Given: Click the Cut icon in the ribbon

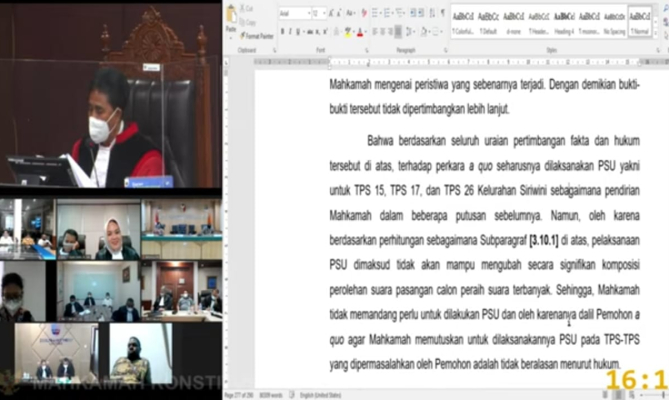Looking at the screenshot, I should click(250, 10).
